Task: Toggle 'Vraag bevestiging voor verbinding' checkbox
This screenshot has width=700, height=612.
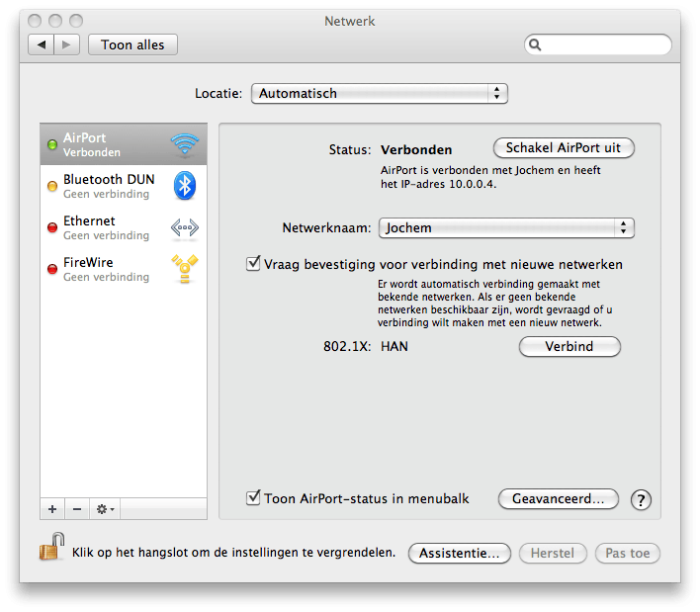Action: [x=253, y=263]
